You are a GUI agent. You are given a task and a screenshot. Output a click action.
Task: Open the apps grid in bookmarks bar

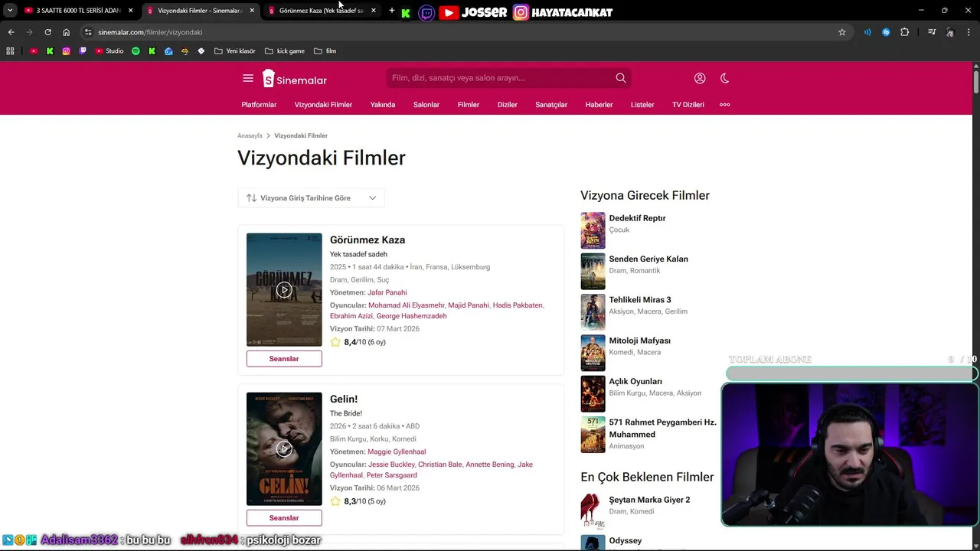click(10, 51)
